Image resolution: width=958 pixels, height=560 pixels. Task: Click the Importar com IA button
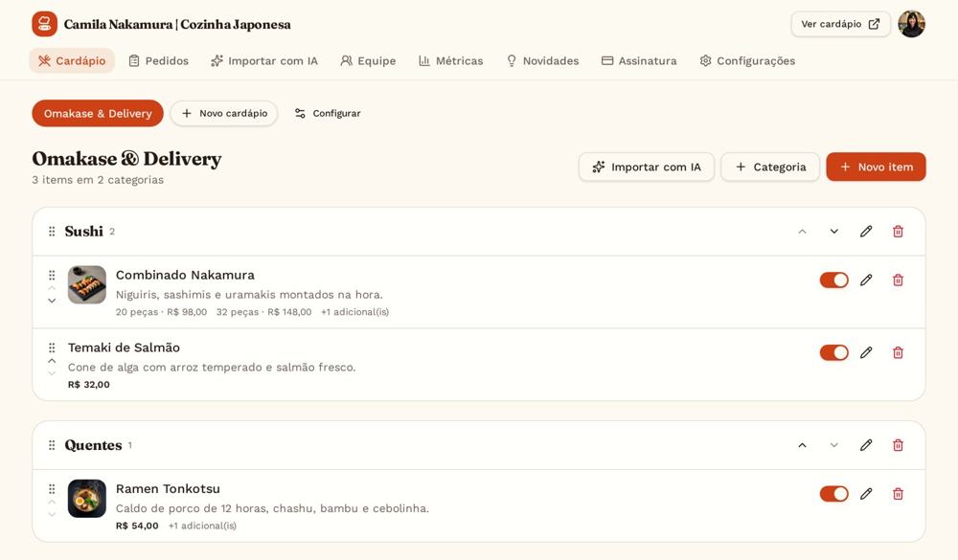[x=647, y=167]
